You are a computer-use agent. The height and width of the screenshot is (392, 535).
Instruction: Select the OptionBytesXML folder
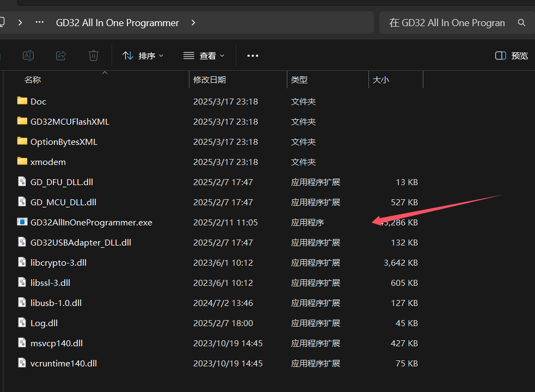(64, 142)
